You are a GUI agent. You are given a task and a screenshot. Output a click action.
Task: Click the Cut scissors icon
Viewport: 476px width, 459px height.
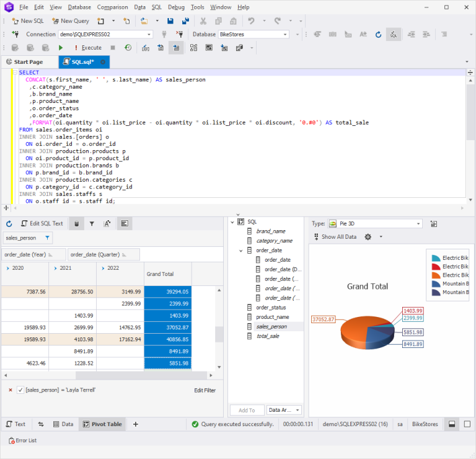pyautogui.click(x=203, y=21)
